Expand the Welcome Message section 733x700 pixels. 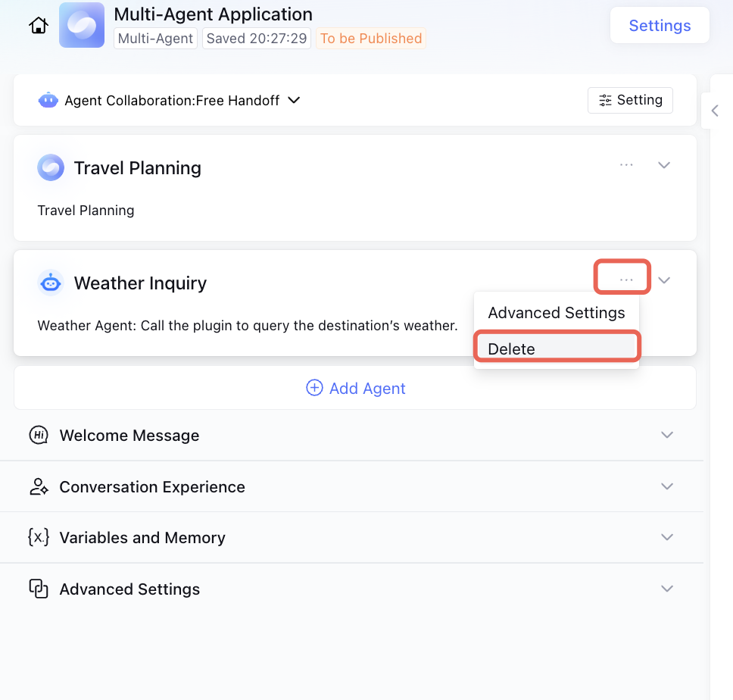point(666,435)
